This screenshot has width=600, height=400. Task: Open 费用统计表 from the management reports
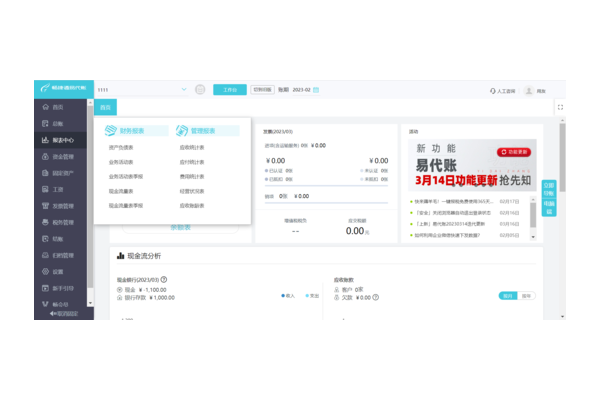click(x=192, y=176)
